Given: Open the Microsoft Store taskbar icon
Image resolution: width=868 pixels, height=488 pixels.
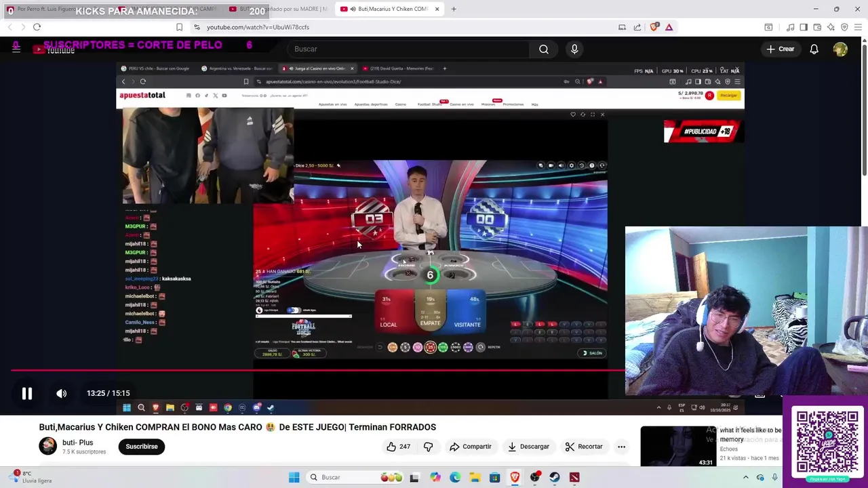Looking at the screenshot, I should point(494,477).
